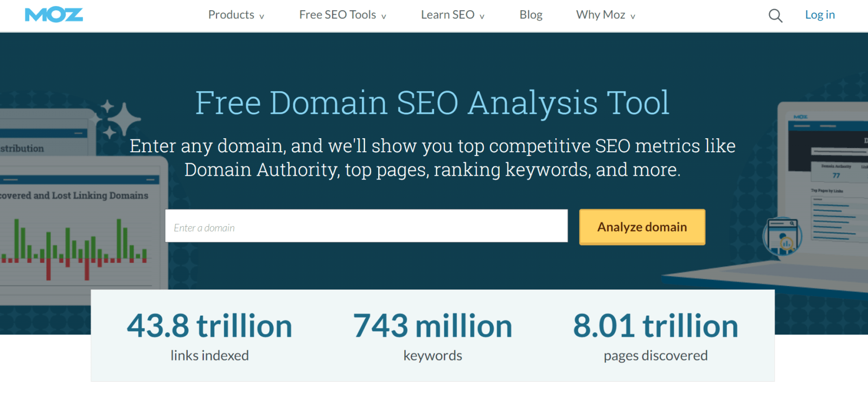Expand the Learn SEO dropdown arrow

(x=482, y=17)
